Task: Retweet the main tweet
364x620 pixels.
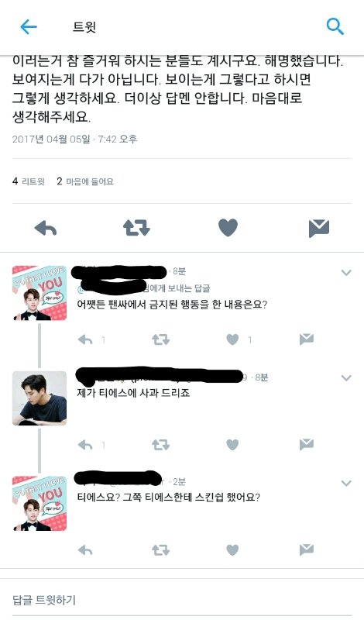Action: 136,228
